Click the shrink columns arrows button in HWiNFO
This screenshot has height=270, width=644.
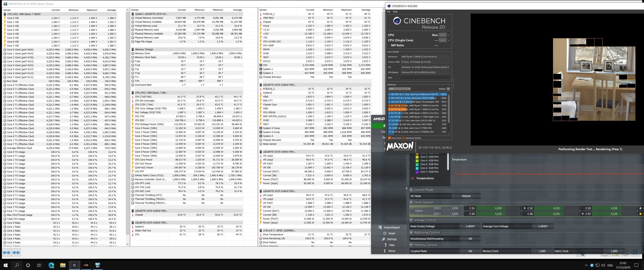click(16, 252)
